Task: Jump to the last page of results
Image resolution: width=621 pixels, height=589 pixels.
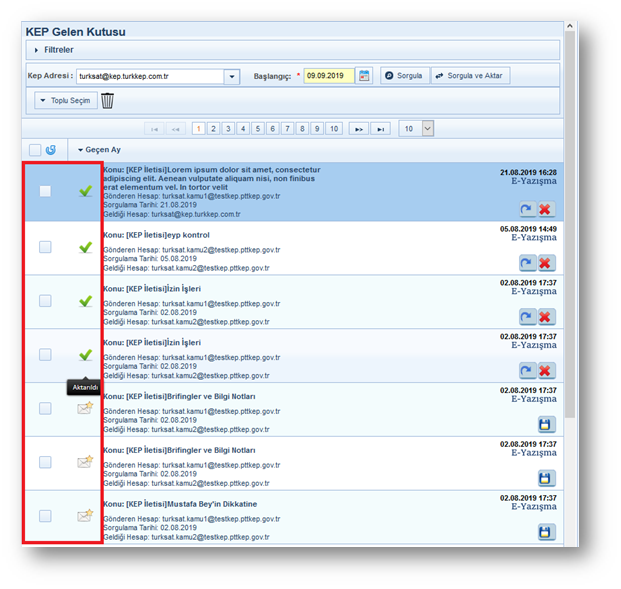Action: coord(380,128)
